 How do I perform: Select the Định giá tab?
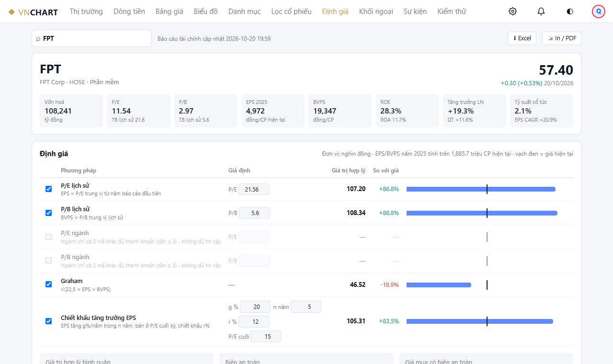[x=335, y=11]
